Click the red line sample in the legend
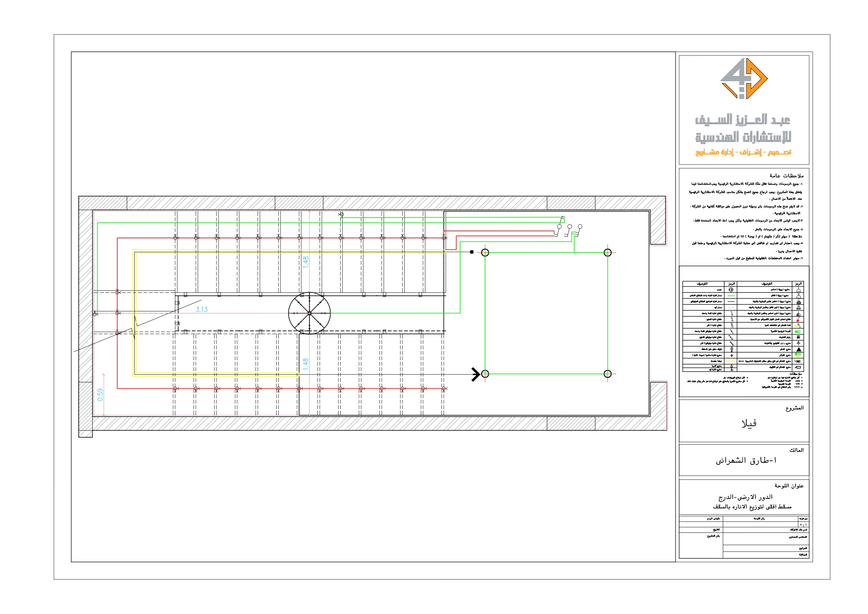868x614 pixels. pyautogui.click(x=732, y=302)
